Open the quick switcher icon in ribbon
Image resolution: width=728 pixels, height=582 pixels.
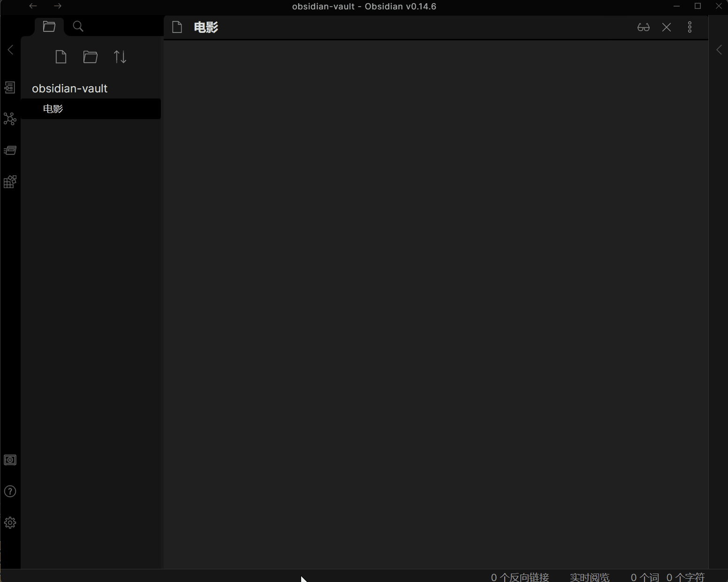(x=10, y=88)
